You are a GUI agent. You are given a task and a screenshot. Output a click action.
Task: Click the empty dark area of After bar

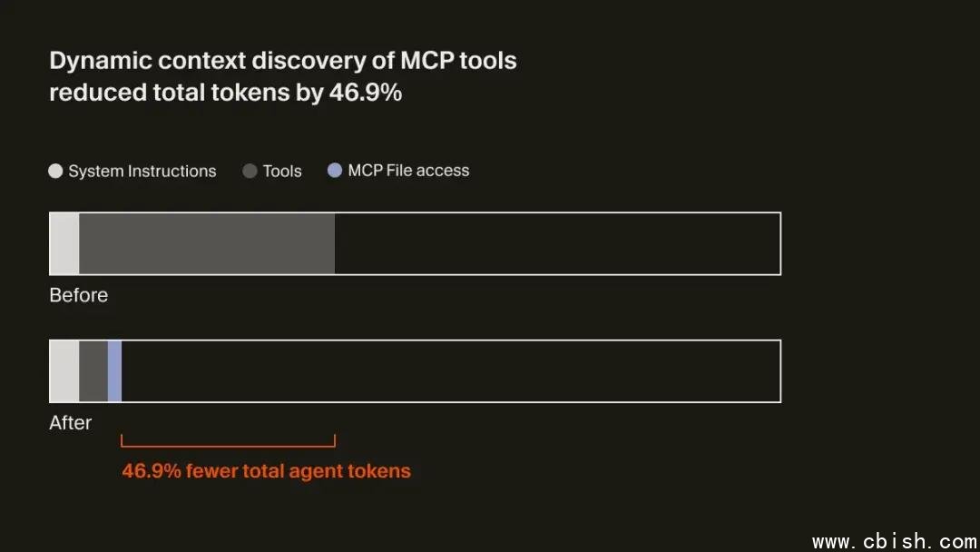[451, 371]
